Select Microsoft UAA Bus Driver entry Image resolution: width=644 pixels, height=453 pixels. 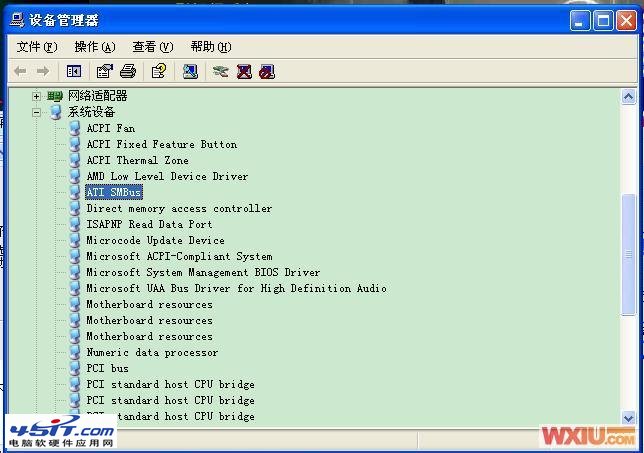coord(236,288)
